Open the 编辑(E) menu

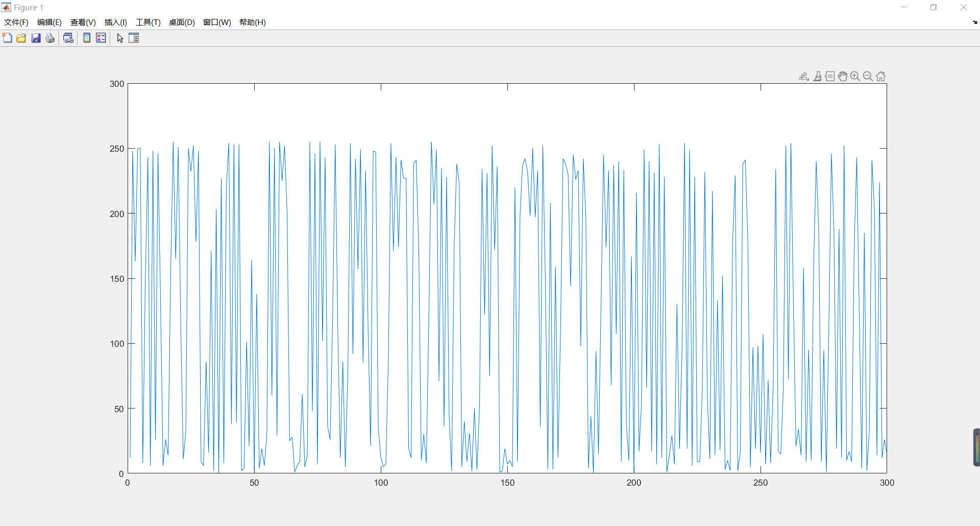[x=50, y=22]
